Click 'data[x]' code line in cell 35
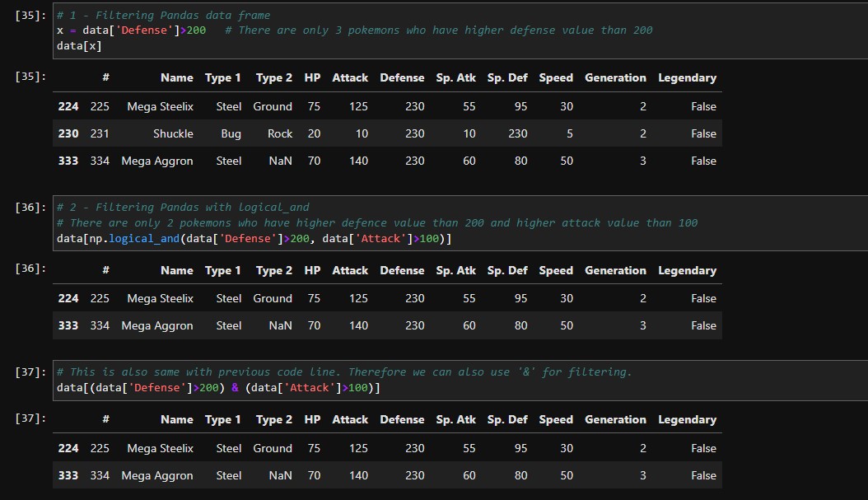Image resolution: width=868 pixels, height=500 pixels. (79, 46)
